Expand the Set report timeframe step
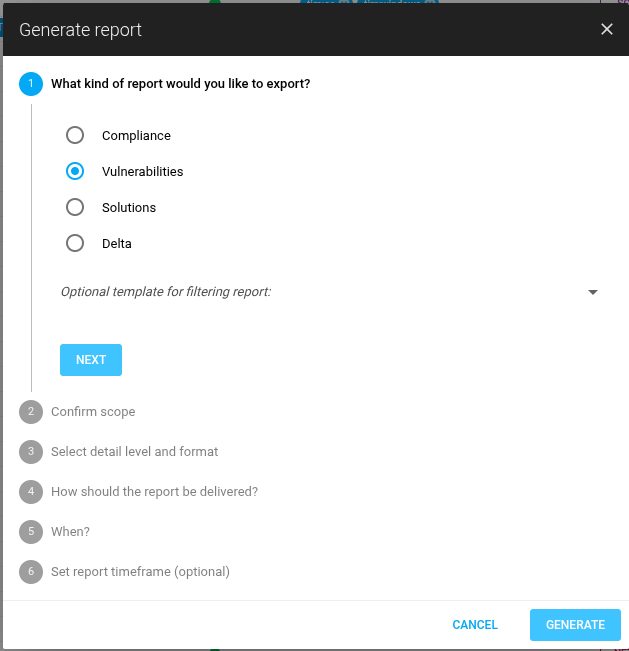 point(140,572)
